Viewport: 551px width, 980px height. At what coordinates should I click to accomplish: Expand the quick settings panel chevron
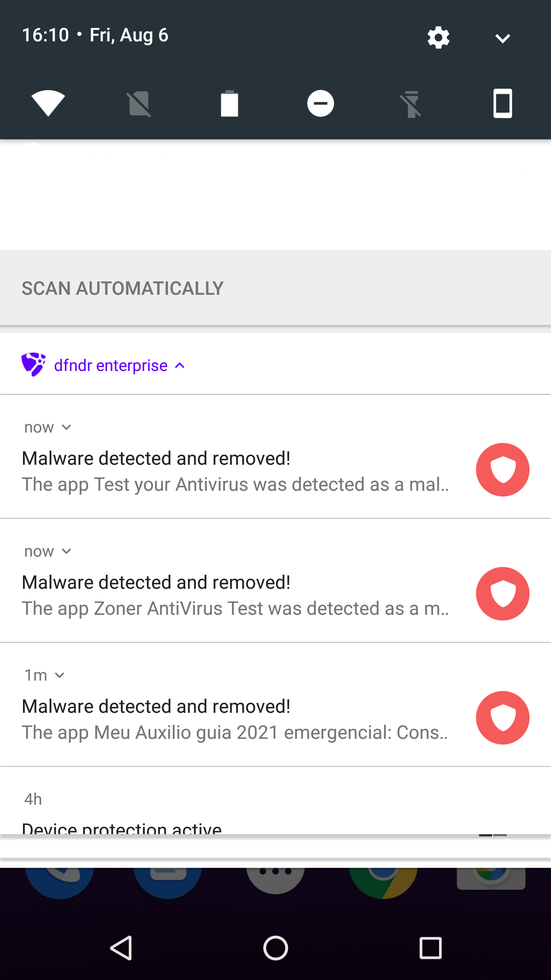(x=502, y=38)
